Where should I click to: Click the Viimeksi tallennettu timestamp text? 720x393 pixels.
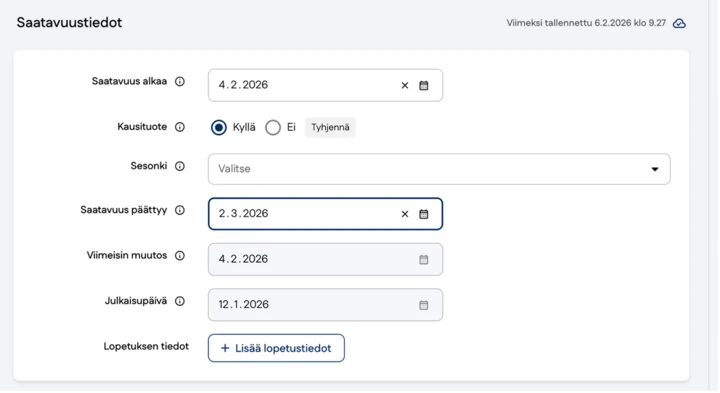[586, 23]
